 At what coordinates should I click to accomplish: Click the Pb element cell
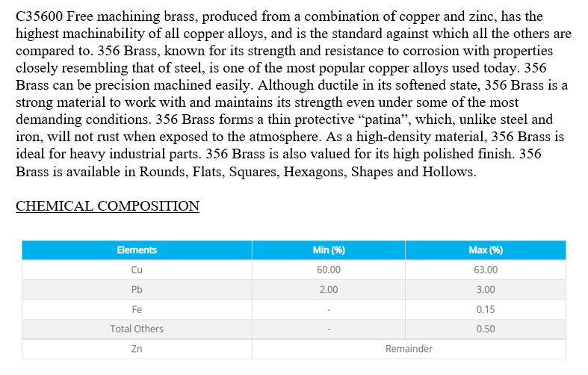tap(137, 290)
